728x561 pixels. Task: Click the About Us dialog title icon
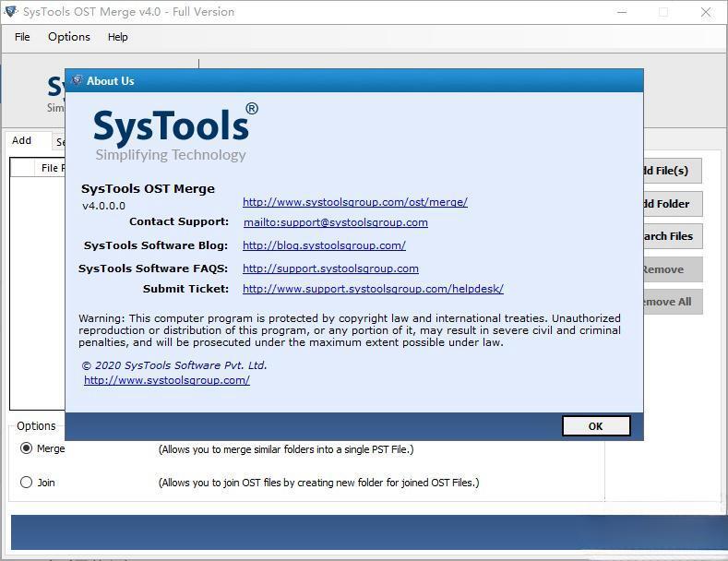[x=77, y=81]
